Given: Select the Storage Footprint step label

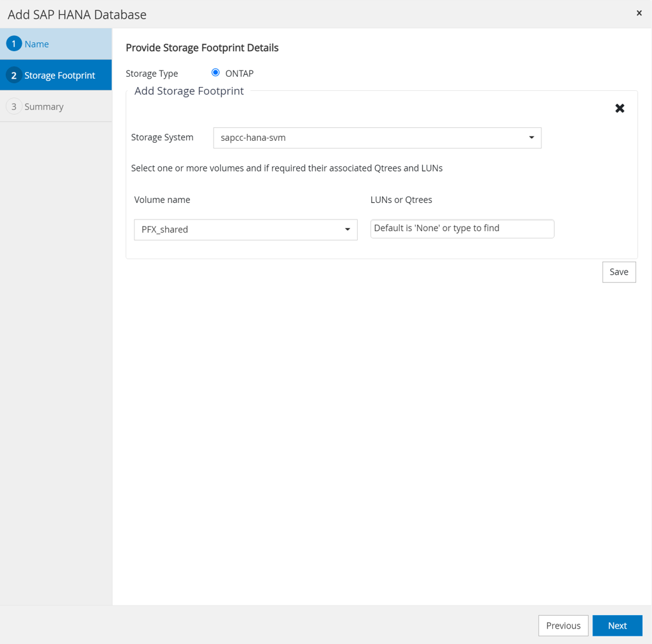Looking at the screenshot, I should tap(60, 76).
